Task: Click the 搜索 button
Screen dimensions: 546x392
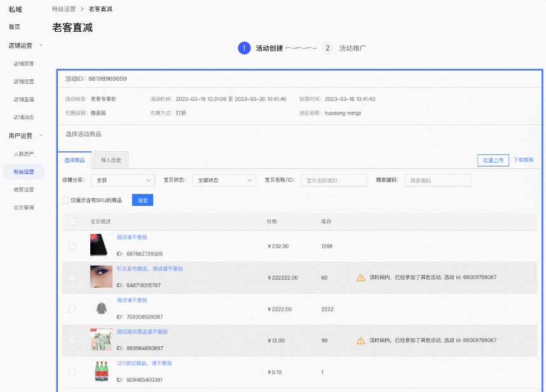Action: pyautogui.click(x=143, y=200)
